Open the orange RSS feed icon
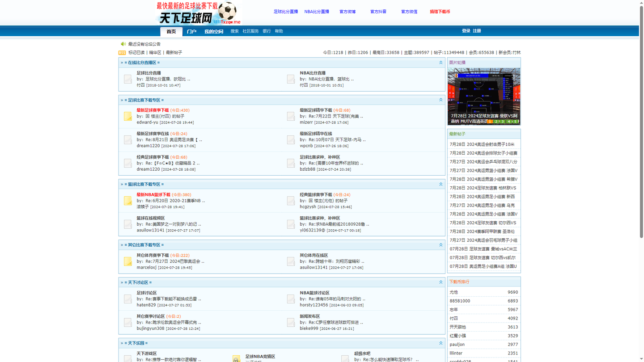This screenshot has width=644, height=362. point(122,53)
